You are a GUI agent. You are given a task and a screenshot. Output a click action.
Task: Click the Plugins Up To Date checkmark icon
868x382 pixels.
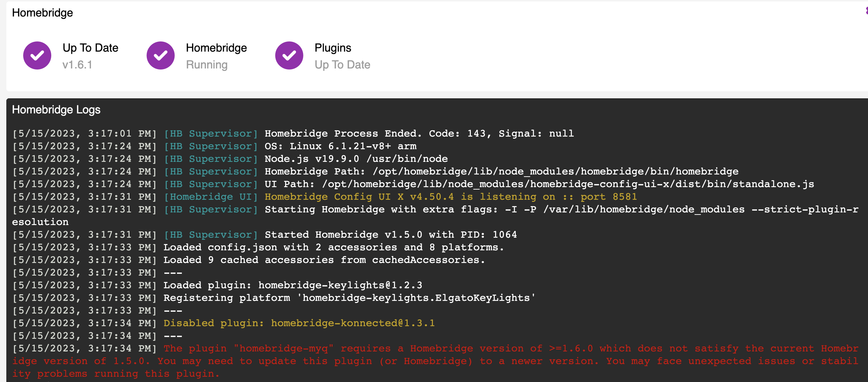tap(289, 55)
